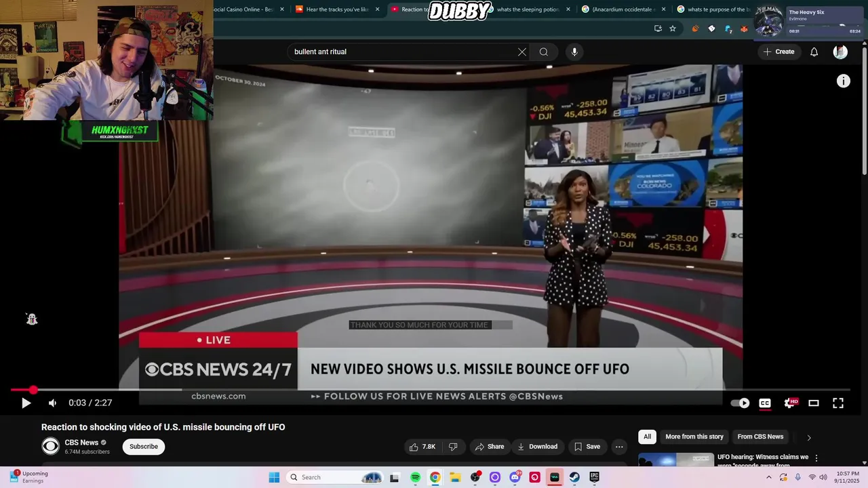Subscribe to CBS News
Image resolution: width=868 pixels, height=488 pixels.
click(144, 447)
